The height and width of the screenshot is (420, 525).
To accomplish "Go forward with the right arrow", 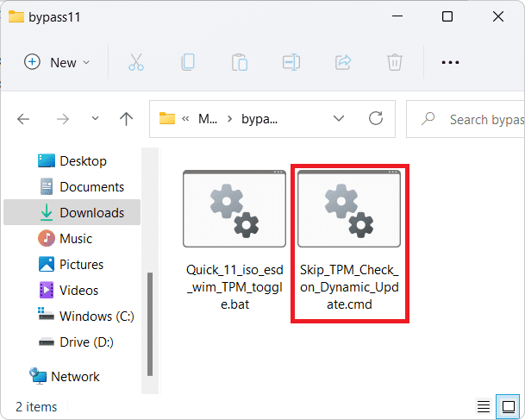I will (x=63, y=119).
